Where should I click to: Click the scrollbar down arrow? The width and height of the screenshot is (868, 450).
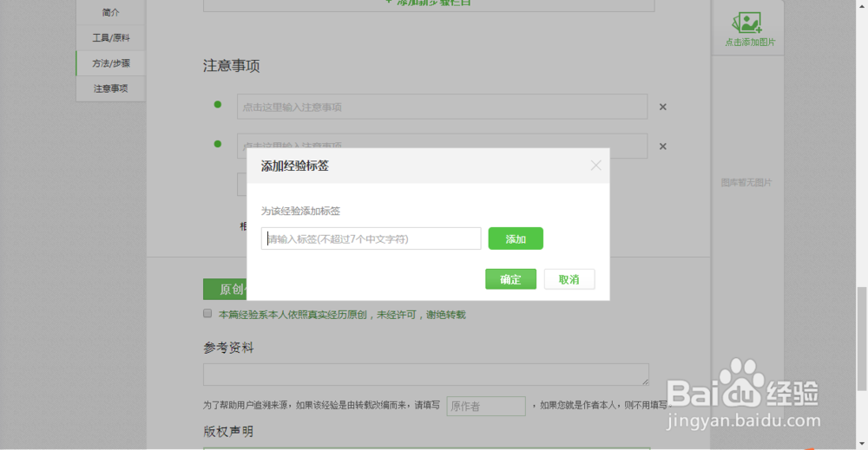pos(861,444)
